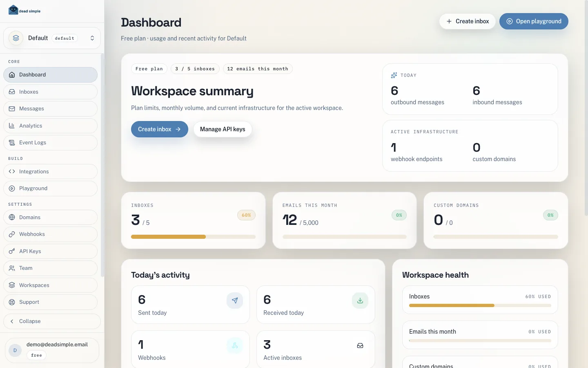
Task: Click the Domains globe icon
Action: coord(12,218)
